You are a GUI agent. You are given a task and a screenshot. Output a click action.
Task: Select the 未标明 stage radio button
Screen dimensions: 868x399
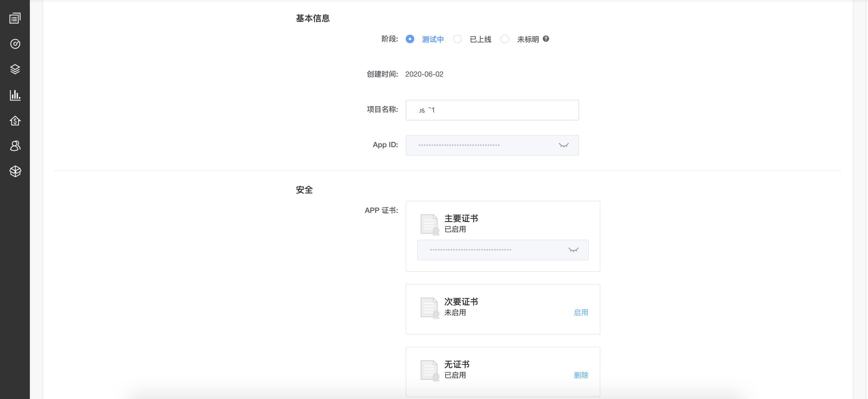point(505,39)
